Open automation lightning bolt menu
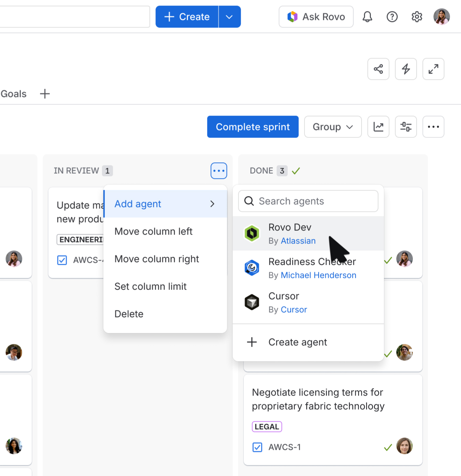This screenshot has height=476, width=461. tap(406, 69)
